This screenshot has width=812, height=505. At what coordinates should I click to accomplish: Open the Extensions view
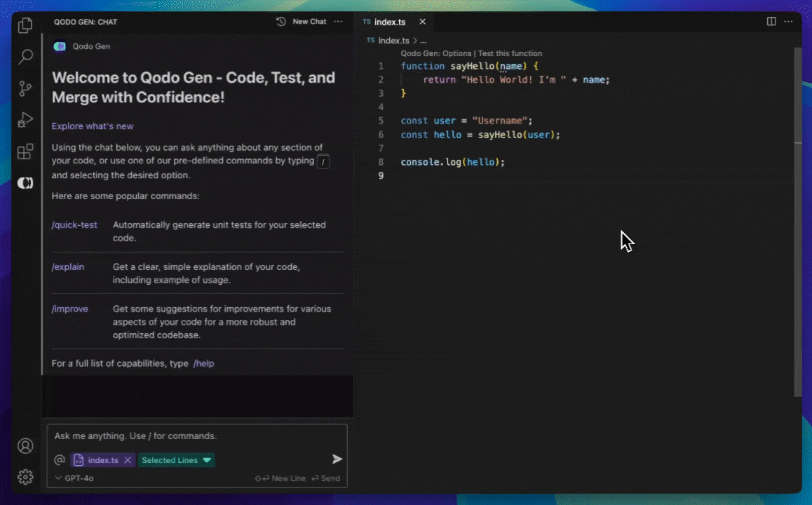click(25, 151)
